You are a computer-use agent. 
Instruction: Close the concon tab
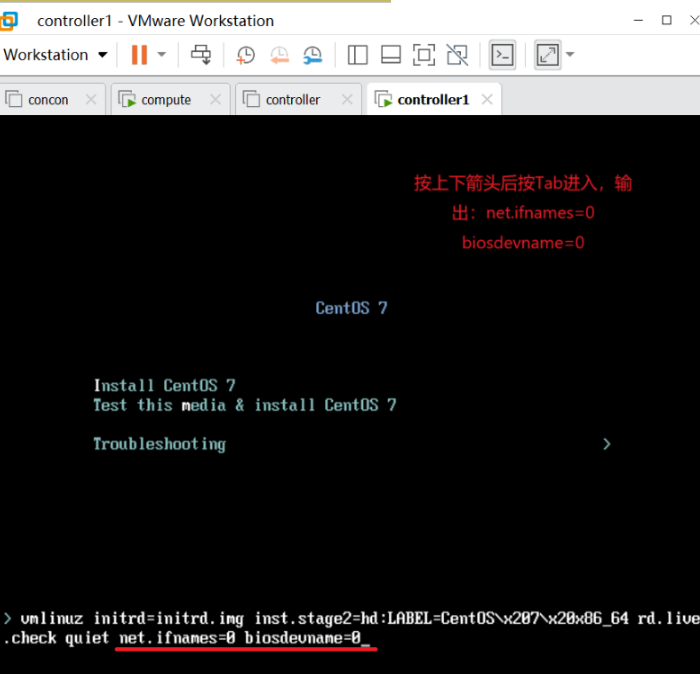coord(91,99)
